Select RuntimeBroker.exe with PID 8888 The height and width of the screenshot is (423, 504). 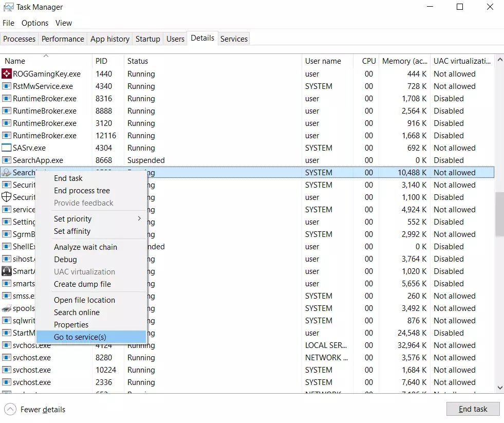tap(247, 111)
